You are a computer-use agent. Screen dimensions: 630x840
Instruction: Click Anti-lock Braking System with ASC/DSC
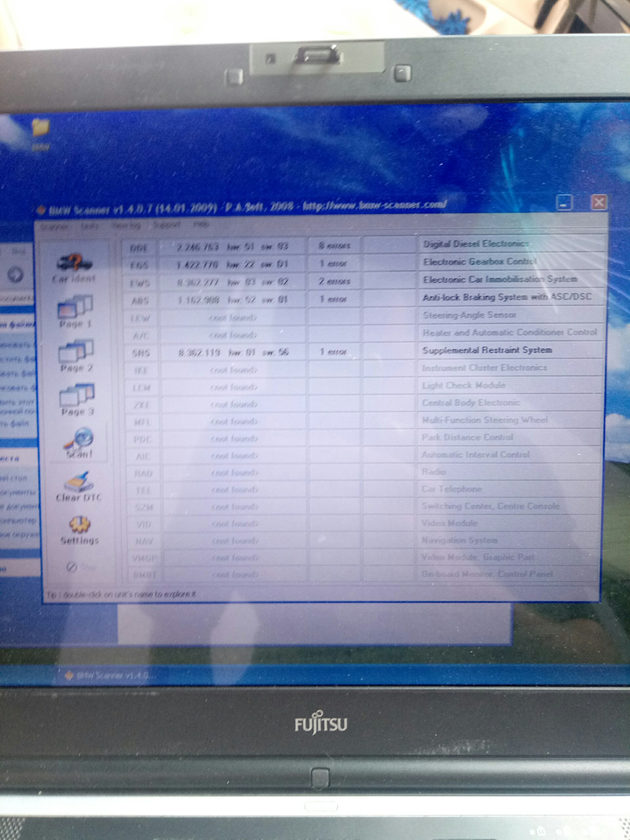[x=507, y=297]
